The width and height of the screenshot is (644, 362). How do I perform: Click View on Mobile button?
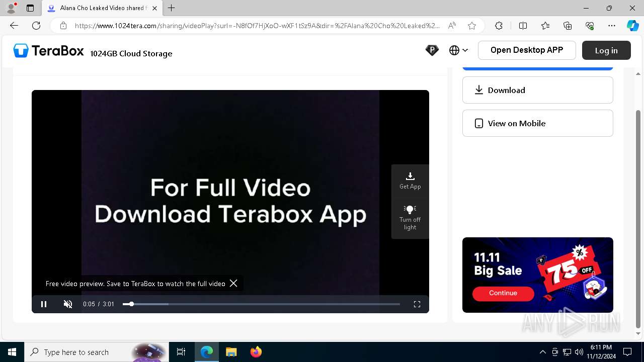click(538, 123)
